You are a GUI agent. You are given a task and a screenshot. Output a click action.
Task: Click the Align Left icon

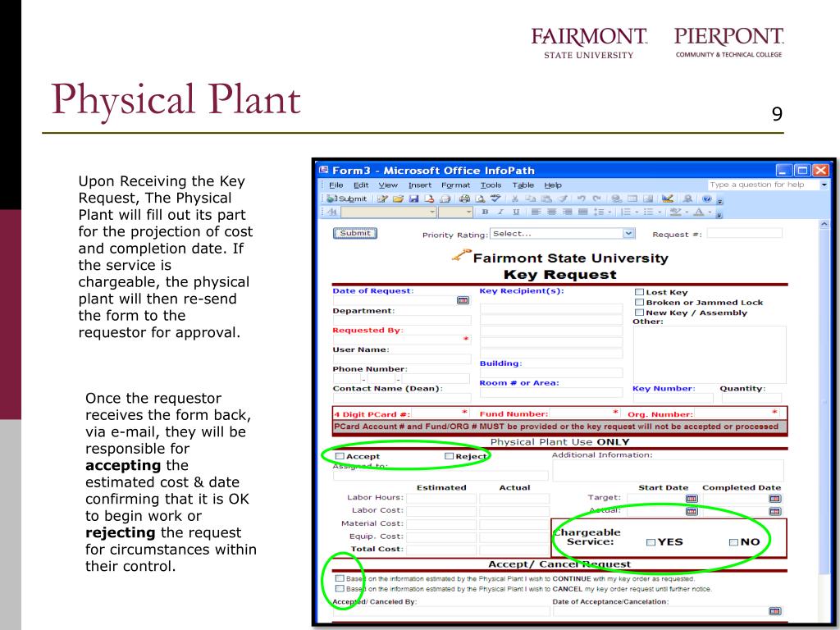click(x=536, y=212)
